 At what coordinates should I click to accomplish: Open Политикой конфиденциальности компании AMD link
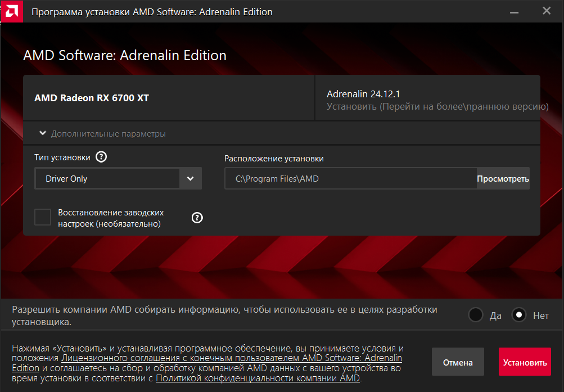[x=258, y=378]
